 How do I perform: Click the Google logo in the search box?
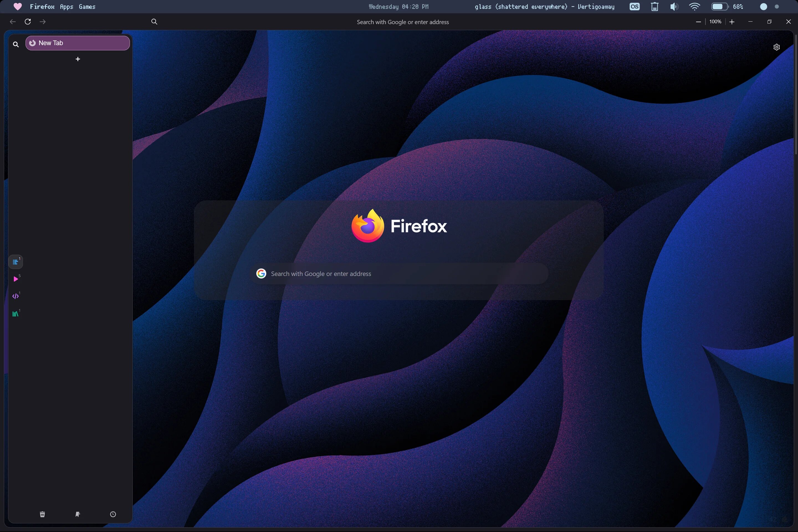[261, 274]
